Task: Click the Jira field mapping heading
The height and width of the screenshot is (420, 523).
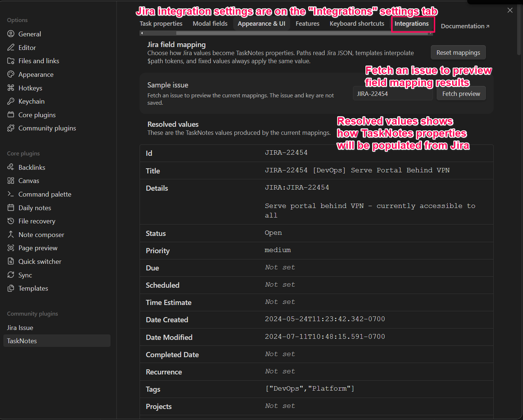Action: click(x=176, y=44)
